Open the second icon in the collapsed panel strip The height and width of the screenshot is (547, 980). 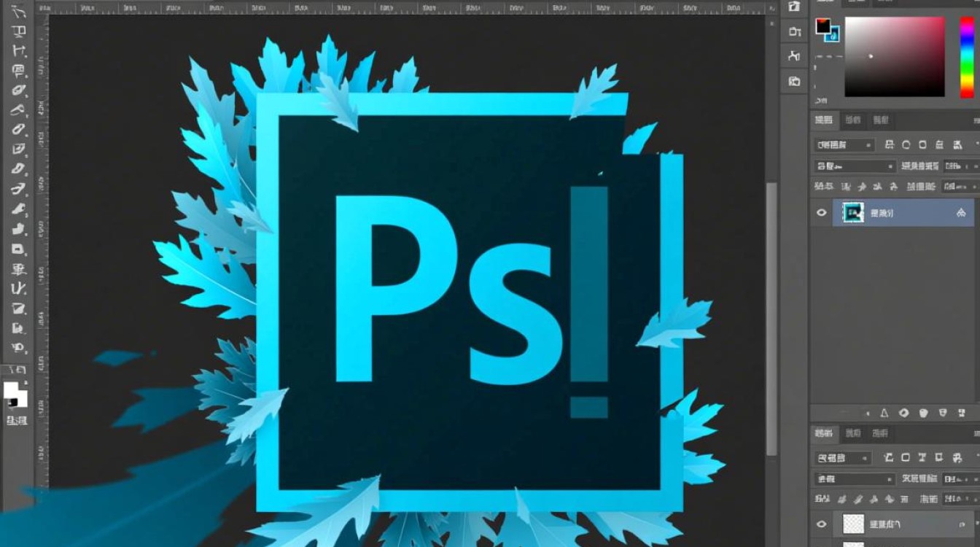tap(795, 31)
